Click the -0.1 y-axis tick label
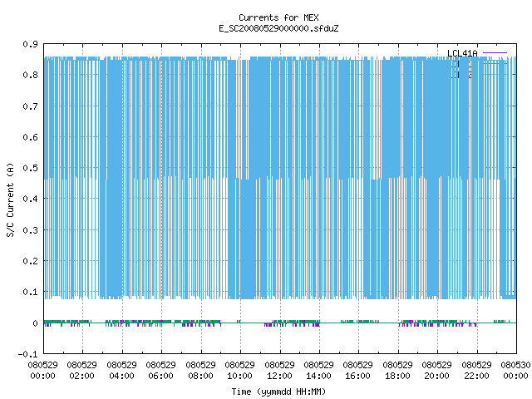Screen dimensions: 532x399 [27, 354]
